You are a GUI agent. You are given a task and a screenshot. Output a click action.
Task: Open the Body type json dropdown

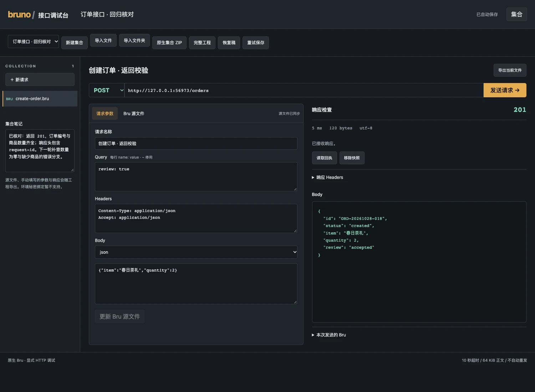(196, 252)
